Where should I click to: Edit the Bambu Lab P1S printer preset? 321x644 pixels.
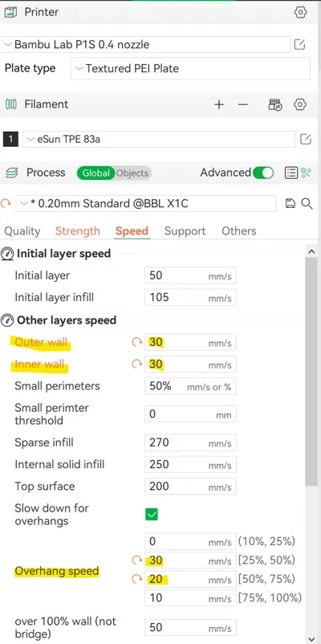[299, 44]
